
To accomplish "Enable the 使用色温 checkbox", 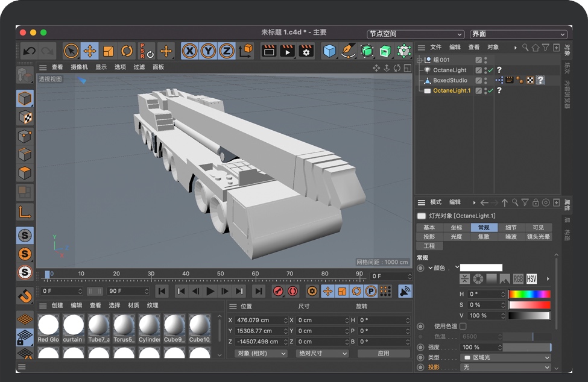I will tap(462, 325).
